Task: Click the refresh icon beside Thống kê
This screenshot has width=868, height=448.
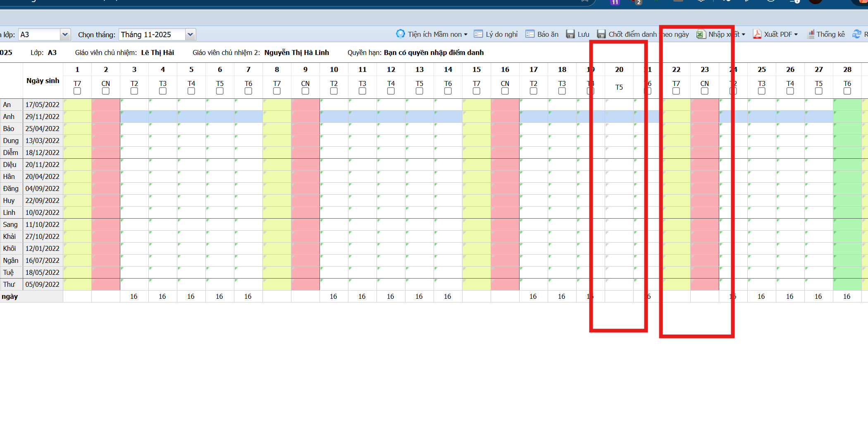Action: click(x=857, y=34)
